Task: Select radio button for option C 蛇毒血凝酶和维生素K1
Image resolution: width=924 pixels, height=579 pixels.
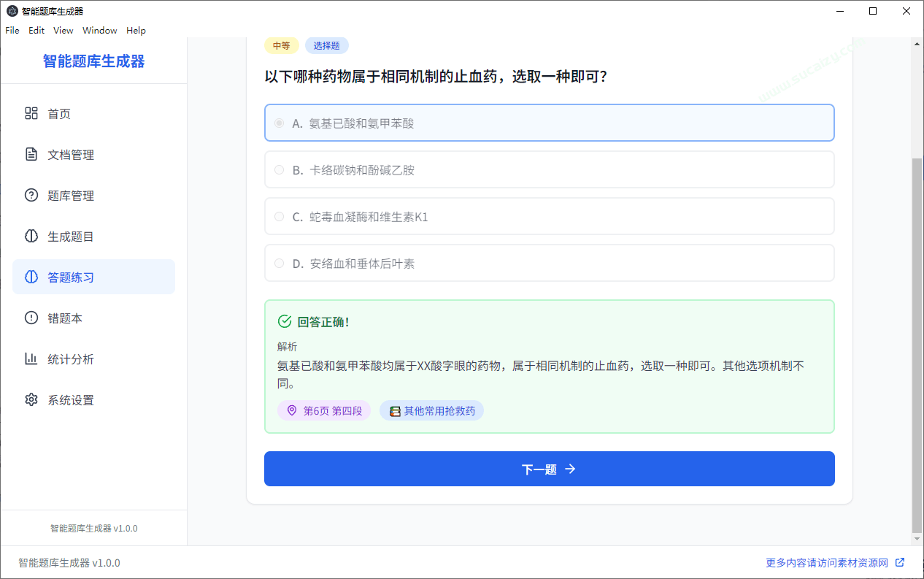Action: click(x=279, y=217)
